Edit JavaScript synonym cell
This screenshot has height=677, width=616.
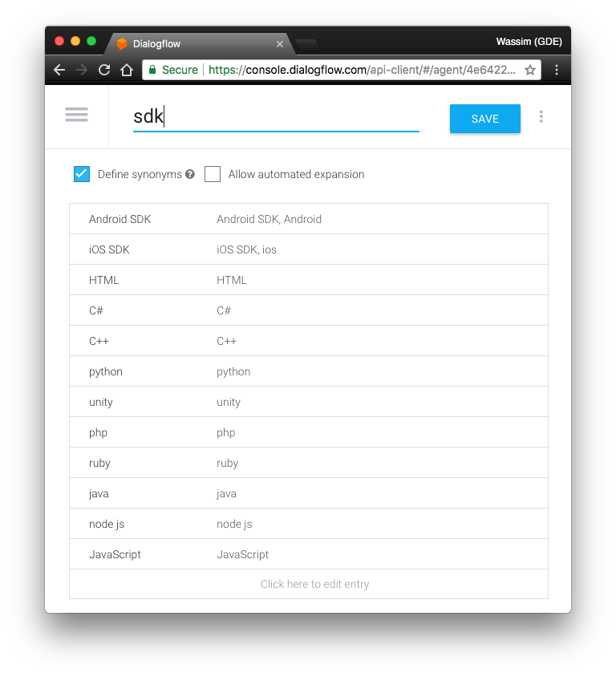(242, 555)
